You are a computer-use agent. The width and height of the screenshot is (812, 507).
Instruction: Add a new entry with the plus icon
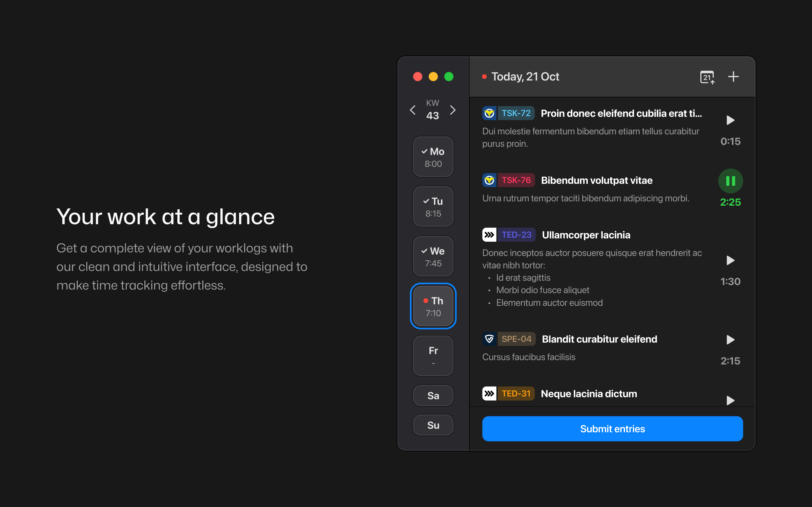tap(734, 76)
